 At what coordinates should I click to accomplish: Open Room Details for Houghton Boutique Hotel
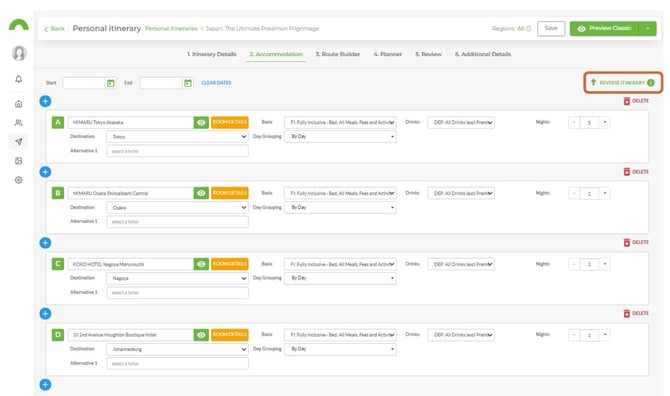230,335
